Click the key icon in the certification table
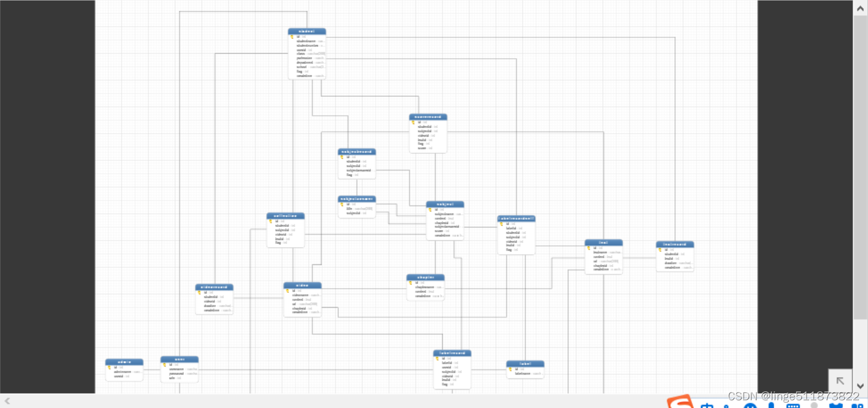 270,220
